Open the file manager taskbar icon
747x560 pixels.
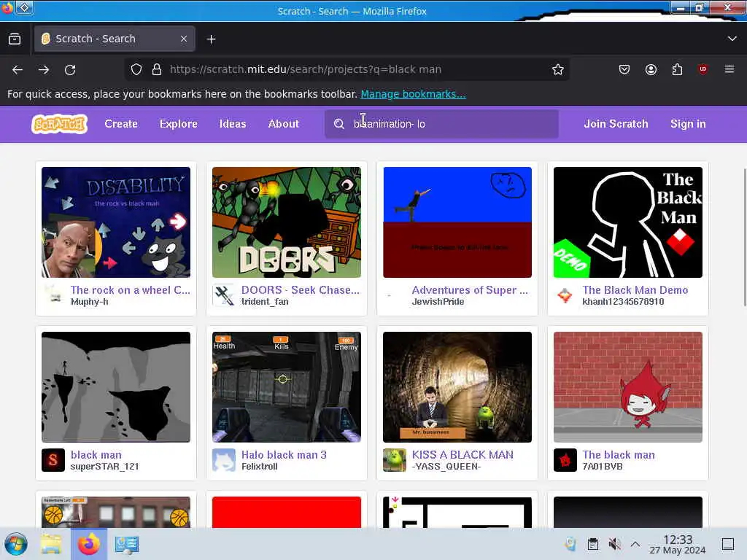(50, 544)
